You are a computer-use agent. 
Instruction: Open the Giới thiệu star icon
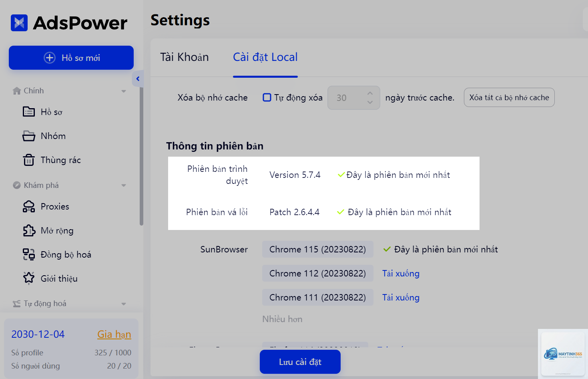point(29,278)
